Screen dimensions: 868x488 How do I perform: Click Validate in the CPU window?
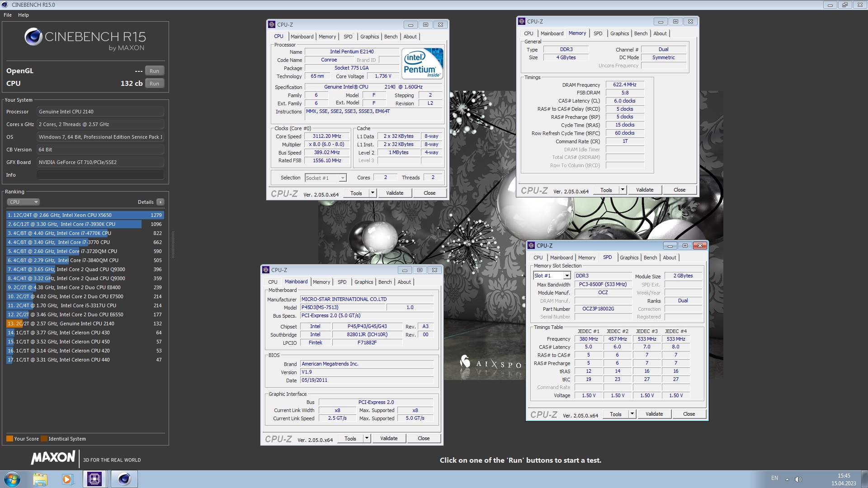[395, 193]
